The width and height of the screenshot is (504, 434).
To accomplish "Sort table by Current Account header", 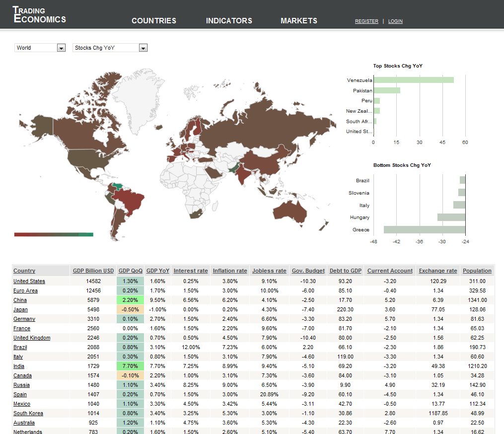I will click(x=390, y=271).
